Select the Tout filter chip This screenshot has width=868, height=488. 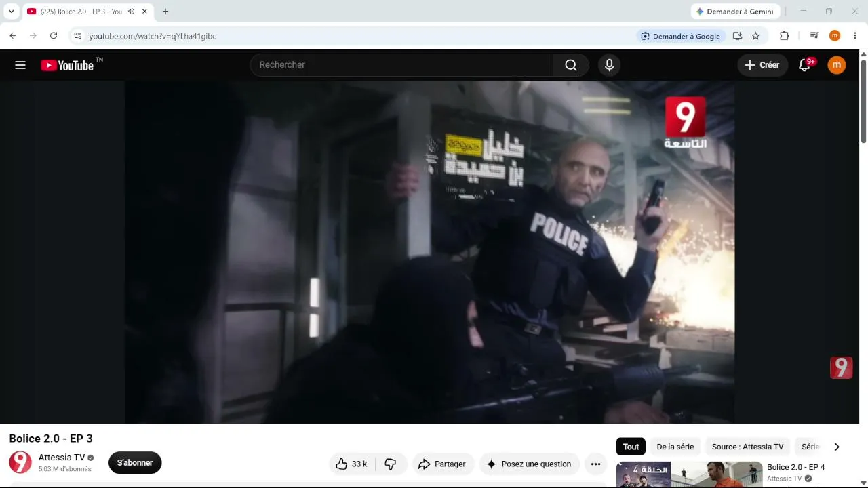coord(631,447)
